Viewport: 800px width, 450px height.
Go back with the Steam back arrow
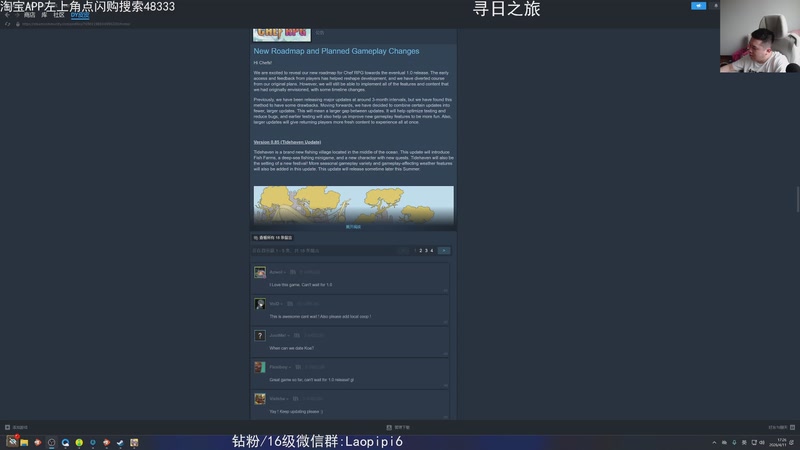[7, 15]
